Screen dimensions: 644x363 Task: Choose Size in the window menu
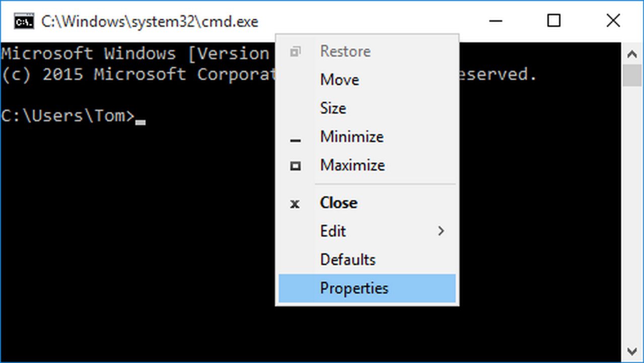[333, 108]
